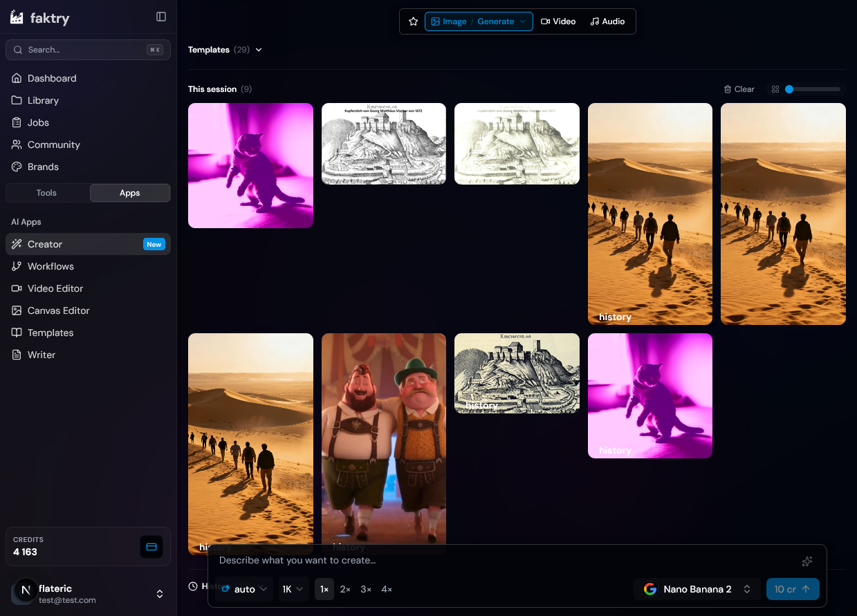This screenshot has width=857, height=616.
Task: Click the favorites star icon in the top bar
Action: pyautogui.click(x=414, y=21)
